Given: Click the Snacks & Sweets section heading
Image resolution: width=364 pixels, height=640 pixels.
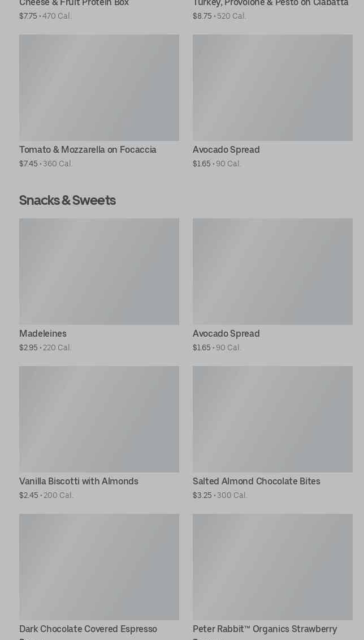Looking at the screenshot, I should click(x=67, y=200).
